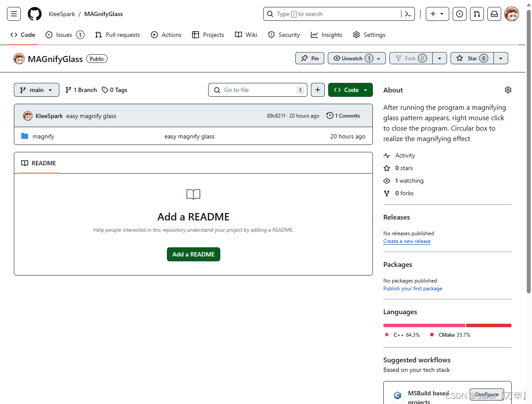Click the C++ 64.3% language label
The height and width of the screenshot is (404, 532).
pos(402,335)
